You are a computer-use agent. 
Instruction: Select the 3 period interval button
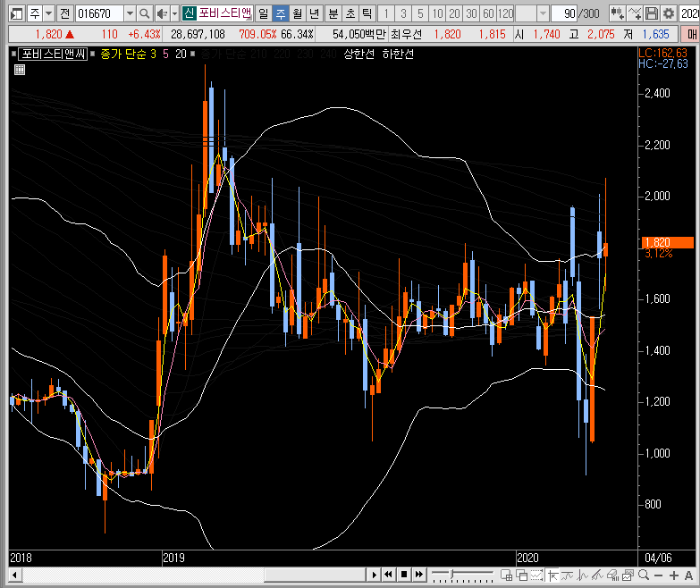point(403,13)
